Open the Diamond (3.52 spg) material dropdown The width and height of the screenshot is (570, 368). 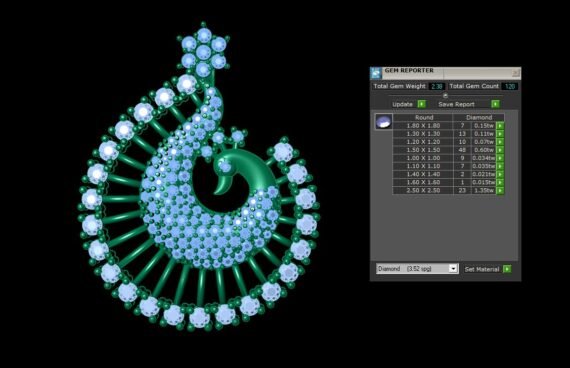[417, 269]
